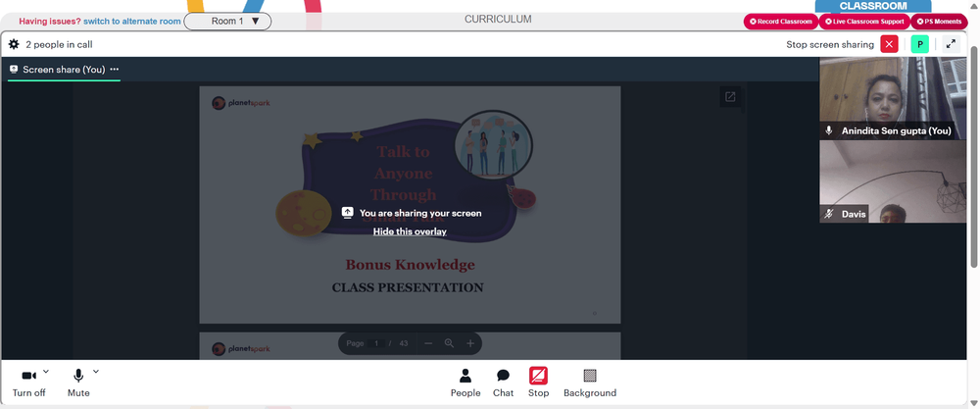The image size is (980, 409).
Task: Open call settings gear icon
Action: pyautogui.click(x=14, y=44)
